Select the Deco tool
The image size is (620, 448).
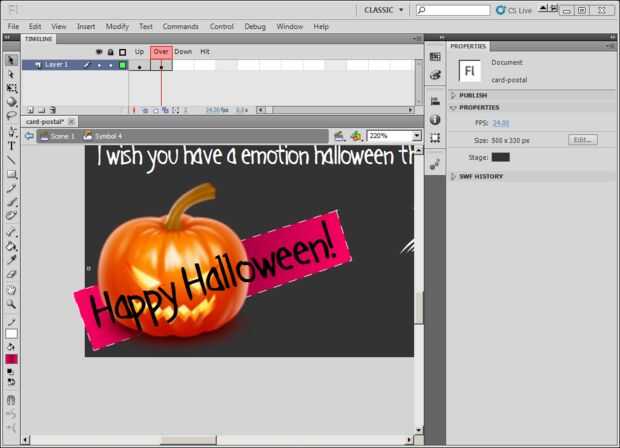tap(11, 215)
